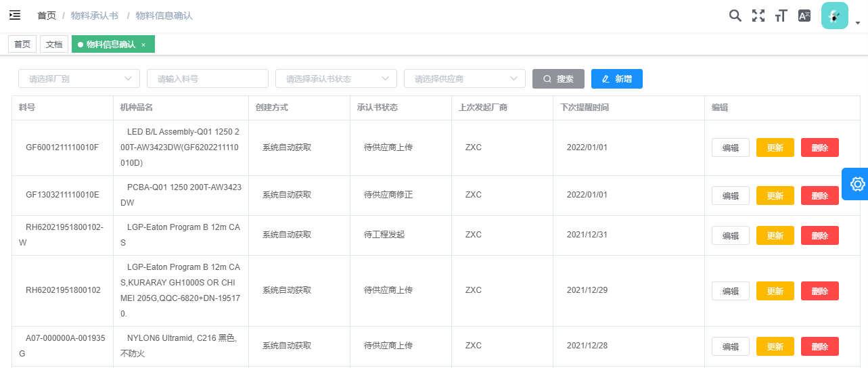Screen dimensions: 868x368
Task: Switch to the 首页 tab
Action: [x=22, y=45]
